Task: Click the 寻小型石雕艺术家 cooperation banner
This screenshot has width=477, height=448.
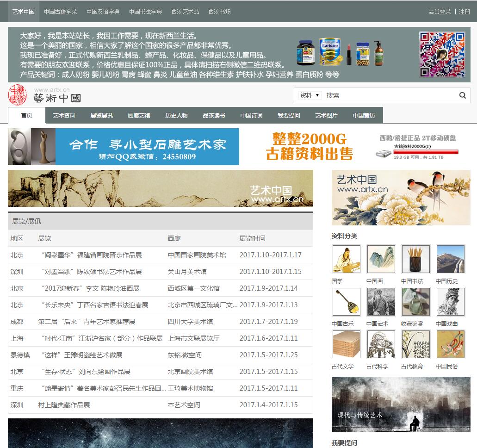Action: click(124, 147)
